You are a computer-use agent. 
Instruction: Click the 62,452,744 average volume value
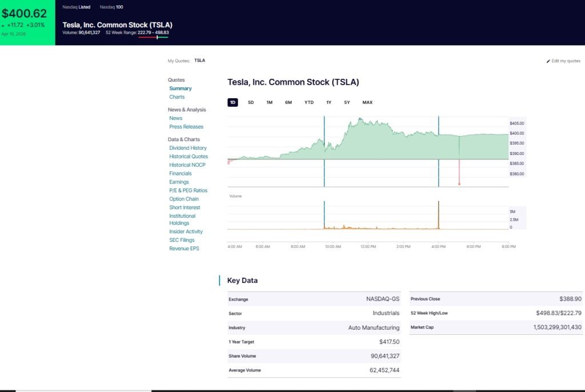pyautogui.click(x=384, y=370)
